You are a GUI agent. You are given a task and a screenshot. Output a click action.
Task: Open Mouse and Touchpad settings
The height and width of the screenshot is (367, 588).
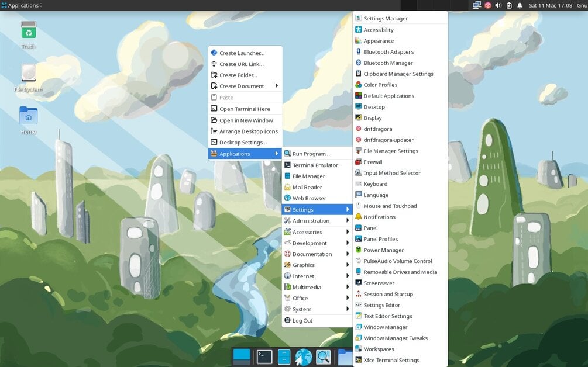[x=400, y=206]
